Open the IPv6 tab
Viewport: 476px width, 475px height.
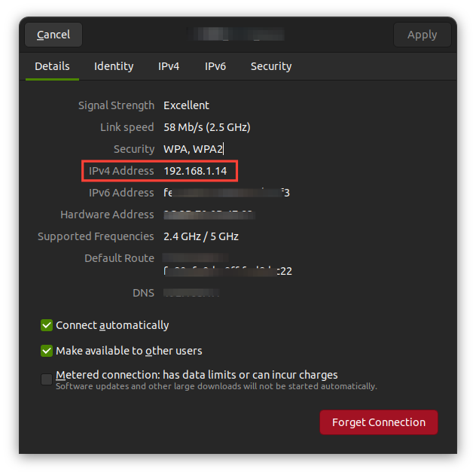tap(215, 66)
